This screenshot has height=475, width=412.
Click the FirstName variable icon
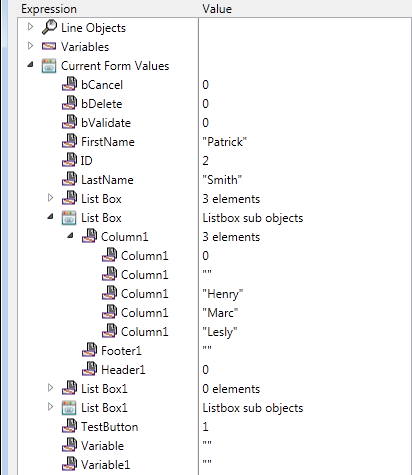click(x=69, y=141)
